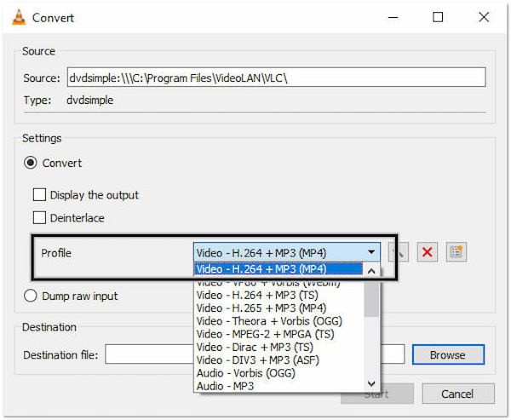Open the Profile combo box arrow

pos(370,252)
